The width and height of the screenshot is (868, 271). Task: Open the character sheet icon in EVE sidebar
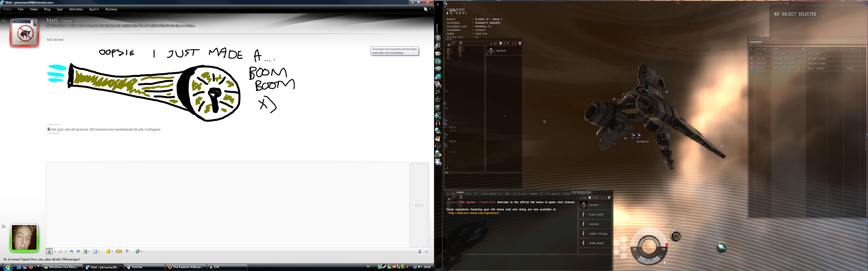coord(438,38)
